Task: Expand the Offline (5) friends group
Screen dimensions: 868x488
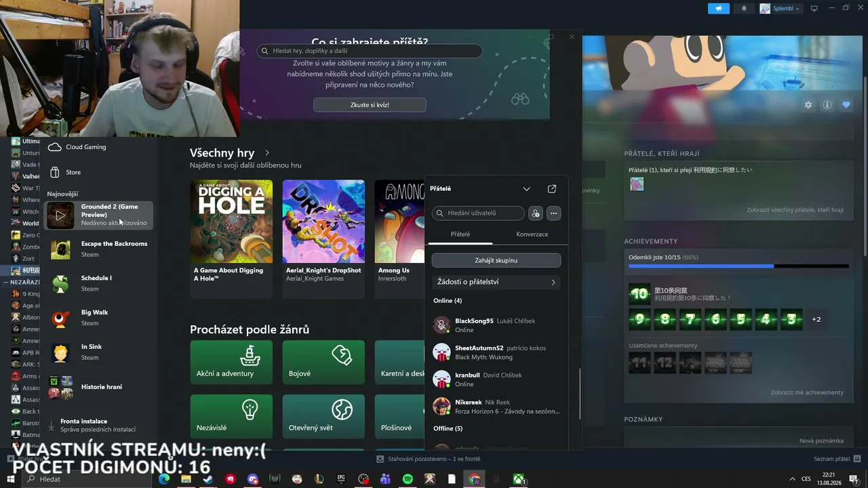Action: 448,429
